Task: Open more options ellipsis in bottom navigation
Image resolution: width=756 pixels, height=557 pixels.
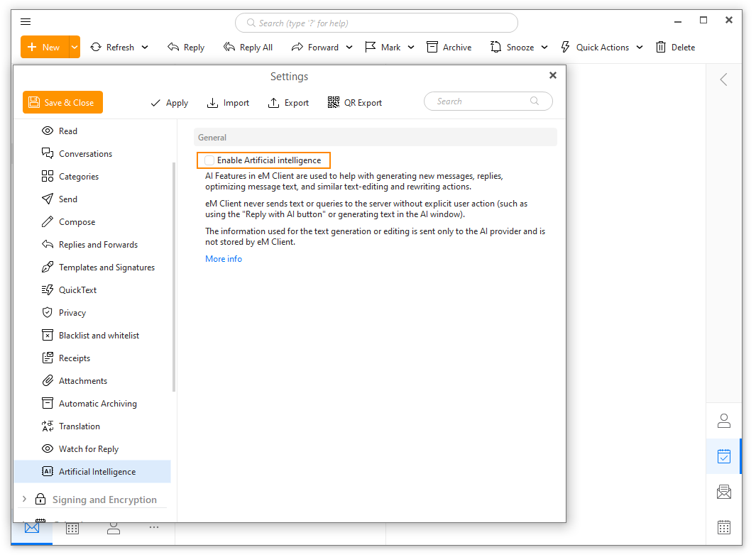Action: (x=154, y=527)
